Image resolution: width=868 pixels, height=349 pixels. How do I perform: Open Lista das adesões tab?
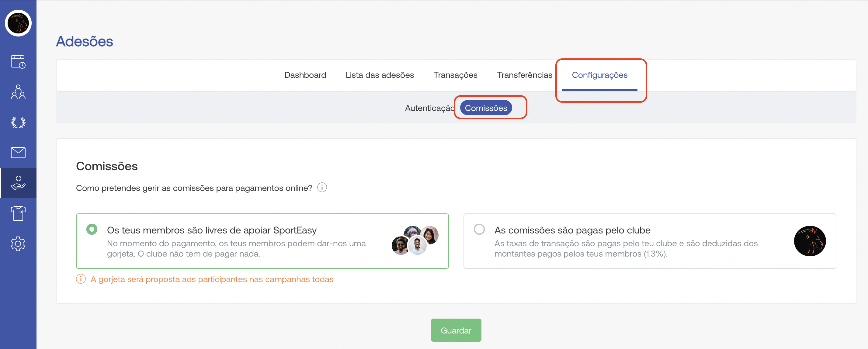point(380,75)
